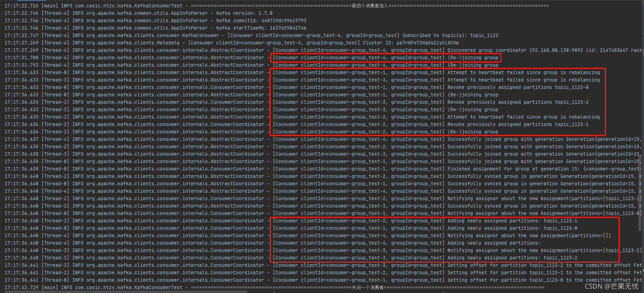
Task: Select test-3 'Attempt to heartbeat failed' message
Action: pos(524,80)
